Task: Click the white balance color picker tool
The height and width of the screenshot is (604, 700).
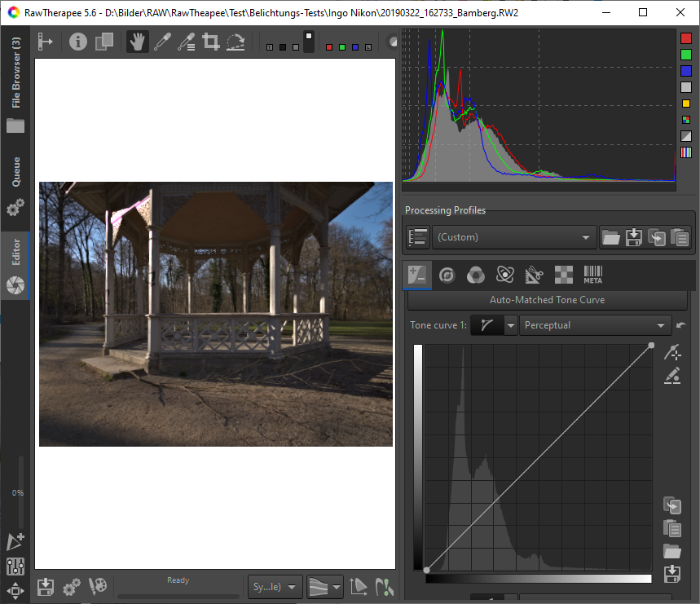Action: coord(161,42)
